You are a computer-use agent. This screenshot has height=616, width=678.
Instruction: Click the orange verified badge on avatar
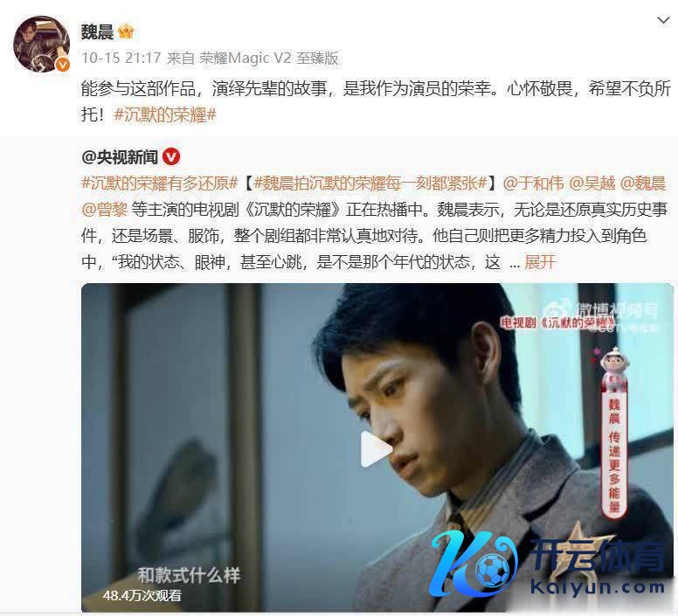(x=63, y=65)
